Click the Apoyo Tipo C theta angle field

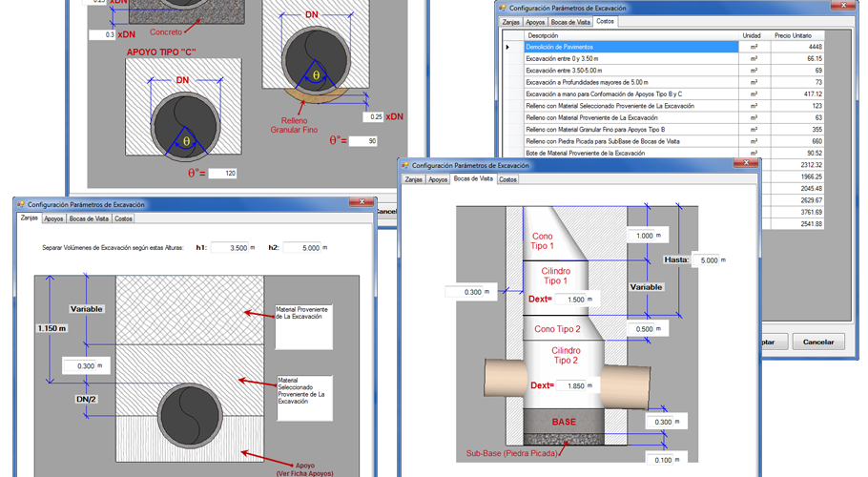[x=222, y=174]
